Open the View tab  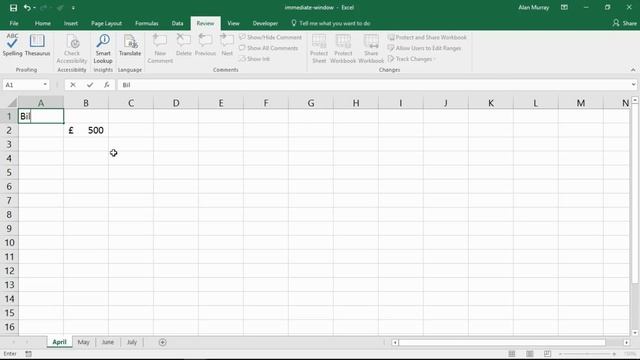(233, 23)
